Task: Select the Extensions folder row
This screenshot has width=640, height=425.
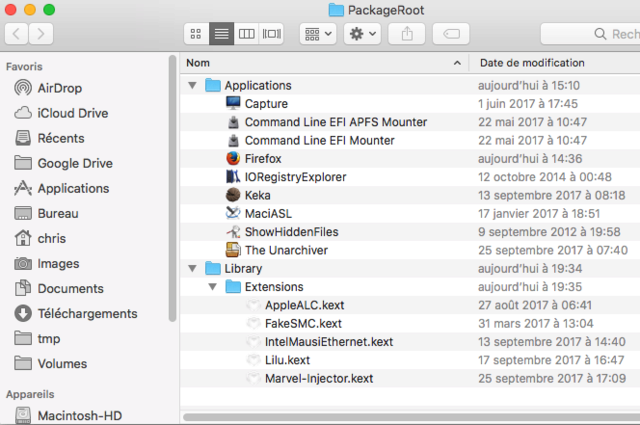Action: pyautogui.click(x=410, y=287)
